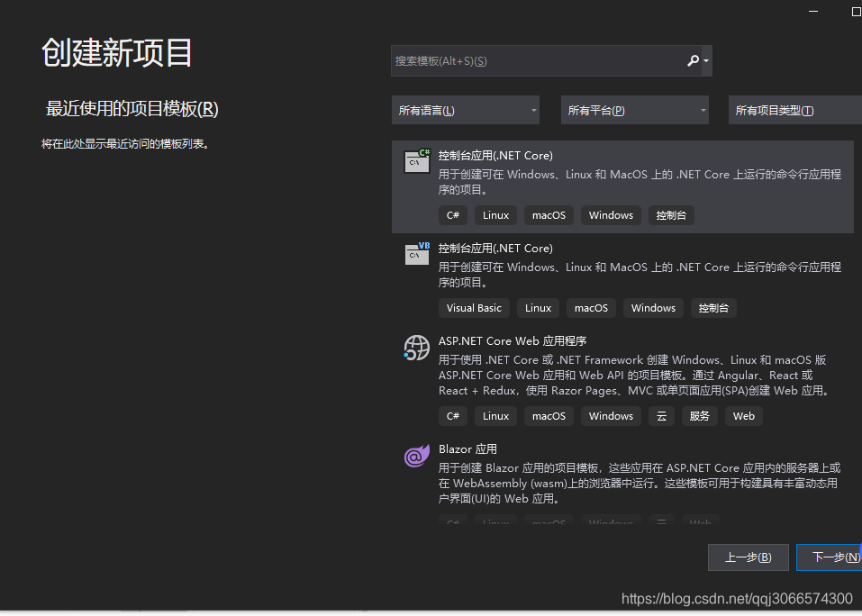Click the C# tag under ASP.NET Core Web

click(x=453, y=416)
